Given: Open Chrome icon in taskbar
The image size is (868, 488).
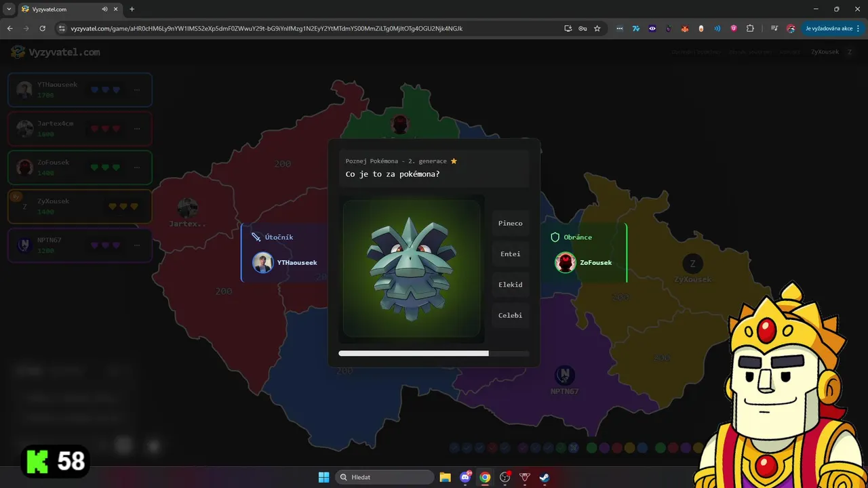Looking at the screenshot, I should (x=485, y=477).
